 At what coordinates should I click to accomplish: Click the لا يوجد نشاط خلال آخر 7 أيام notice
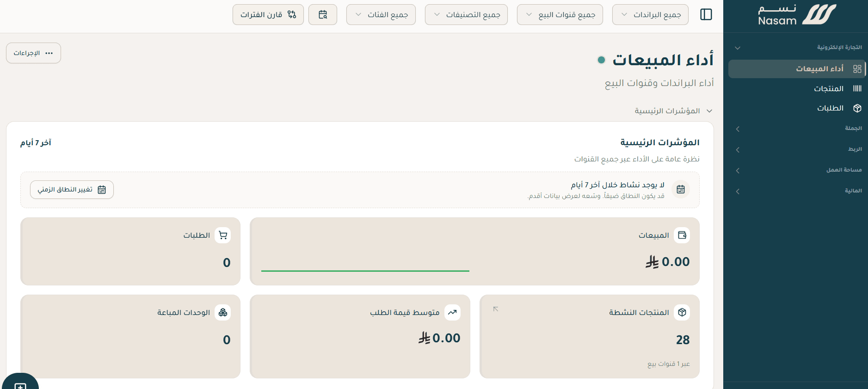coord(618,185)
